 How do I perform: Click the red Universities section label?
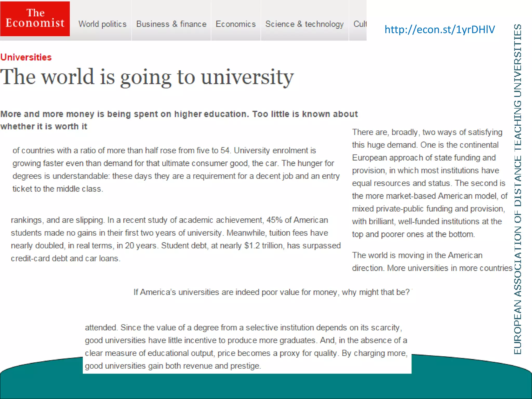pyautogui.click(x=26, y=57)
